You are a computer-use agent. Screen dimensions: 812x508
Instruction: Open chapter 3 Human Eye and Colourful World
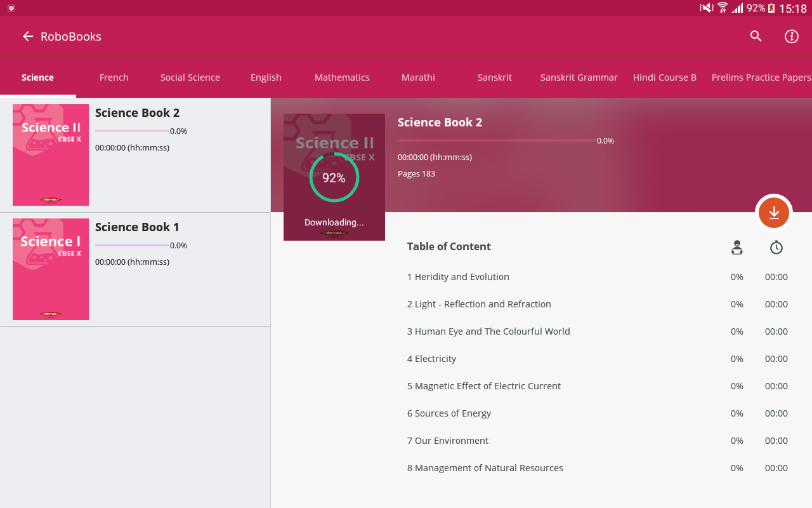click(x=488, y=331)
